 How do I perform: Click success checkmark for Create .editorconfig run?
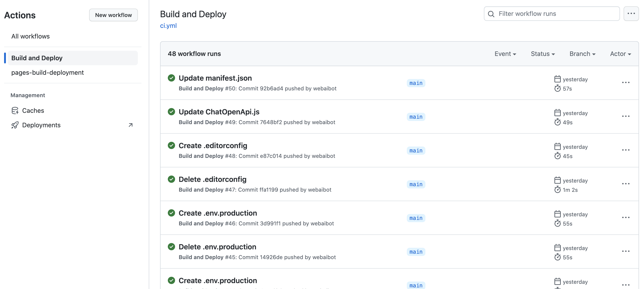(171, 145)
